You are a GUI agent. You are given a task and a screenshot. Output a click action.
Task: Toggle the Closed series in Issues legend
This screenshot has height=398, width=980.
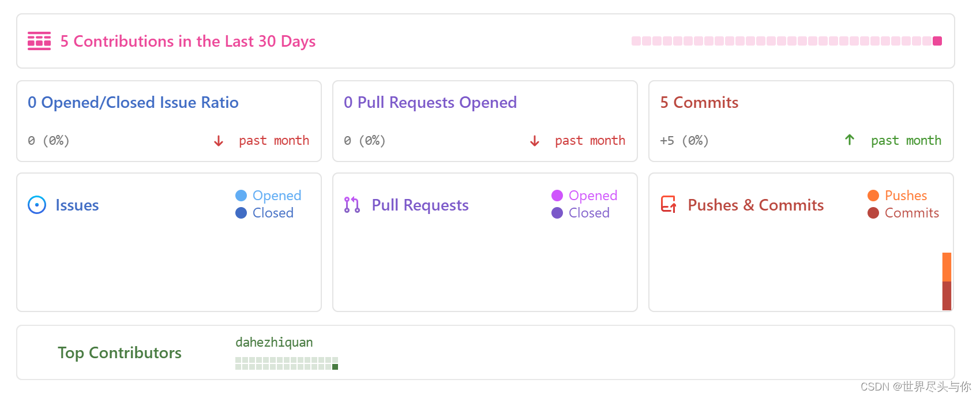tap(265, 213)
